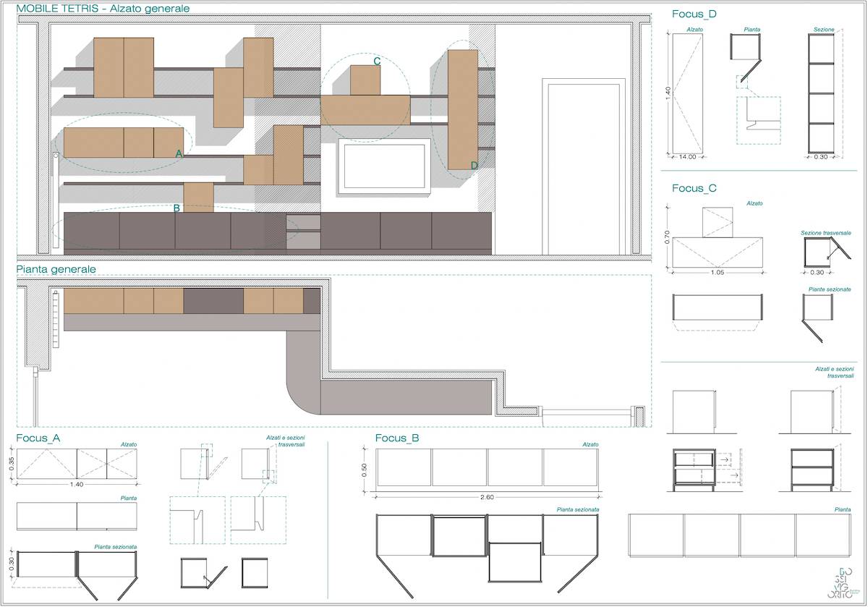
Task: Select the "Pianta generale" heading
Action: point(56,268)
